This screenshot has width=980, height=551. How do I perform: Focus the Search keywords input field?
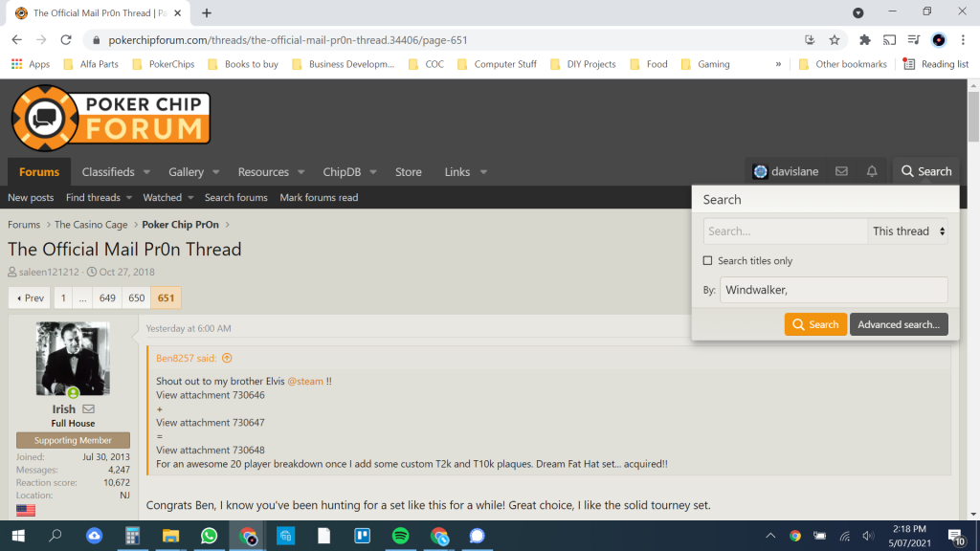785,231
